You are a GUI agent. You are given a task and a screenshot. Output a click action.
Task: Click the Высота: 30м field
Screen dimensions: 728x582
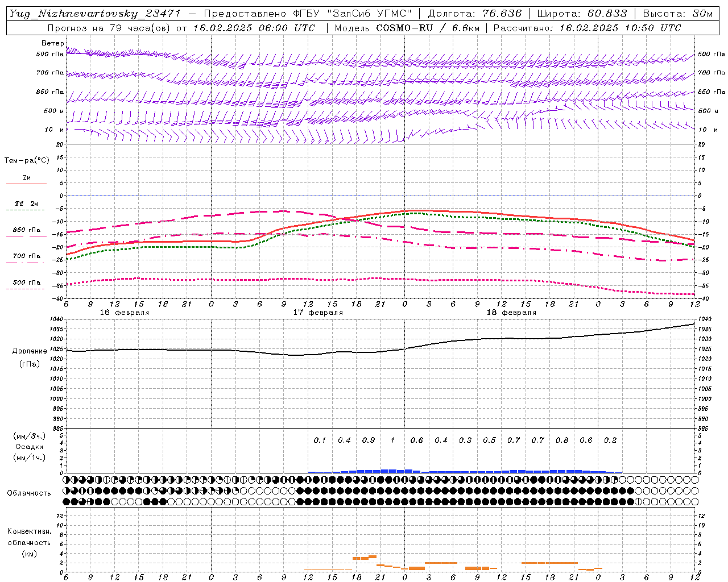pos(678,14)
